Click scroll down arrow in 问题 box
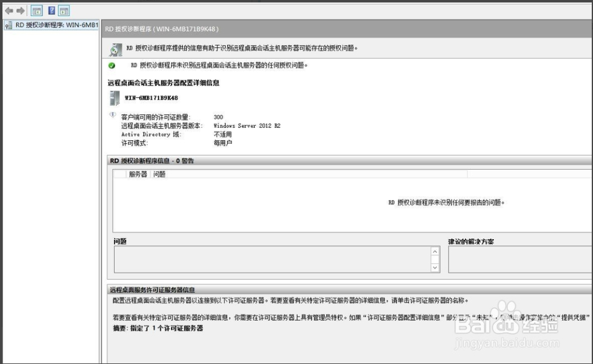Viewport: 593px width, 364px height. pos(435,267)
